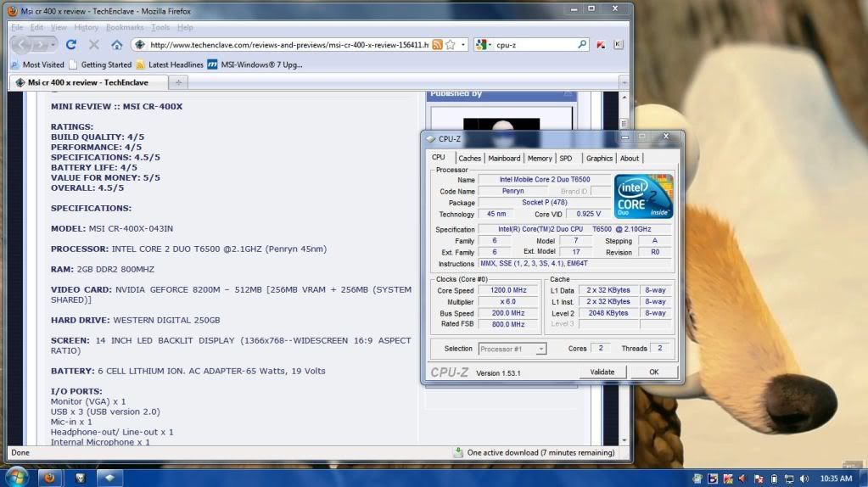Open the Processor #1 selection dropdown
The width and height of the screenshot is (868, 487).
512,349
